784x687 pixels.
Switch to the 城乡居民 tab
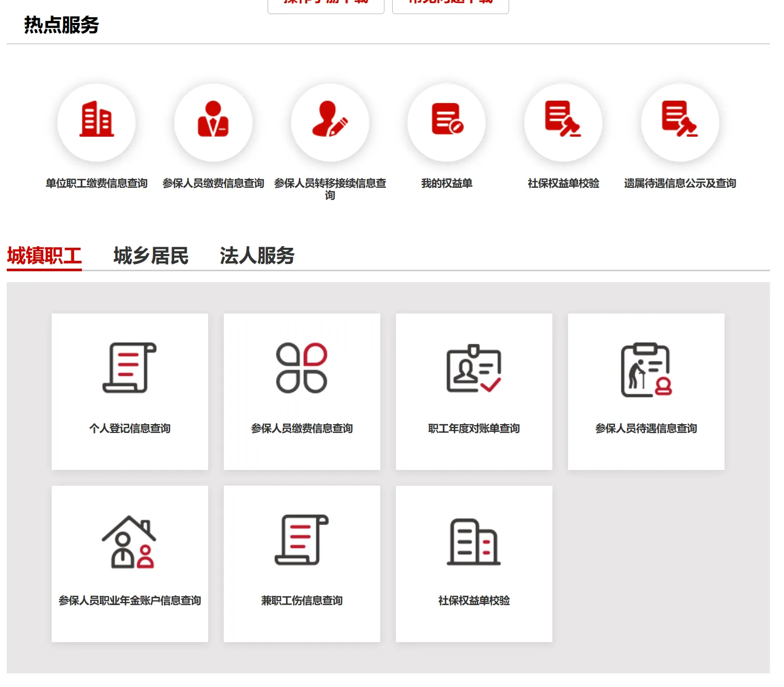(x=151, y=256)
